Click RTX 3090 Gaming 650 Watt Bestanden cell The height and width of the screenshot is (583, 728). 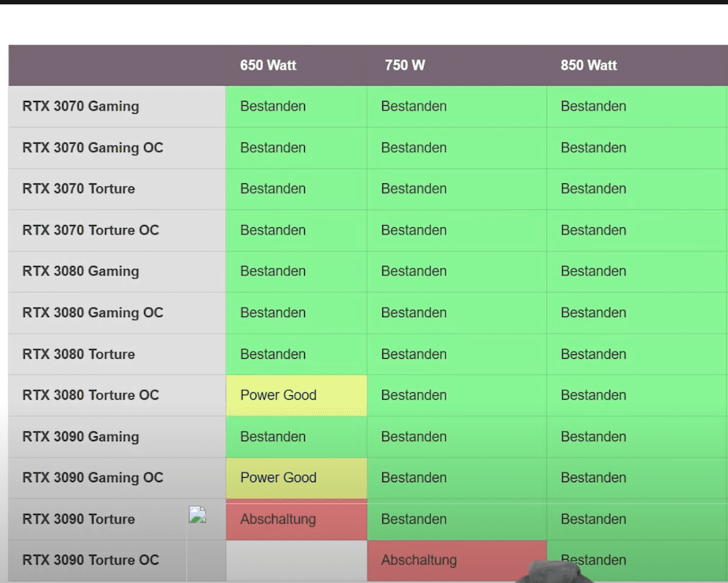pos(296,437)
